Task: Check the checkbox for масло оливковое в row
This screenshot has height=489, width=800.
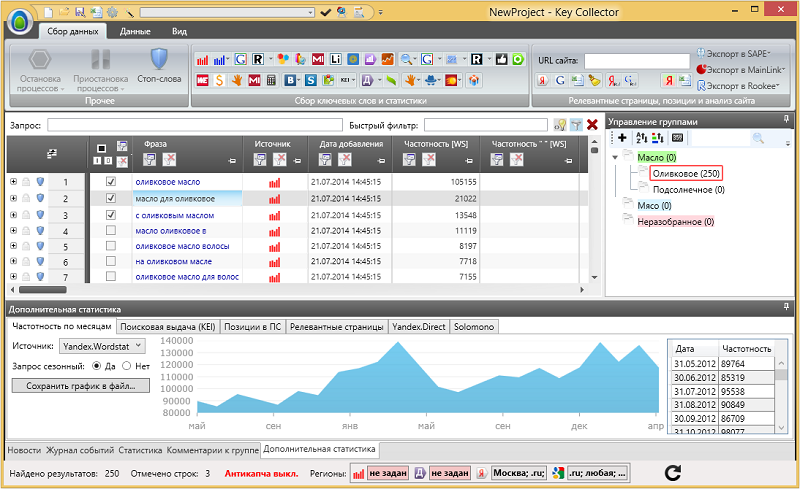Action: pyautogui.click(x=111, y=230)
